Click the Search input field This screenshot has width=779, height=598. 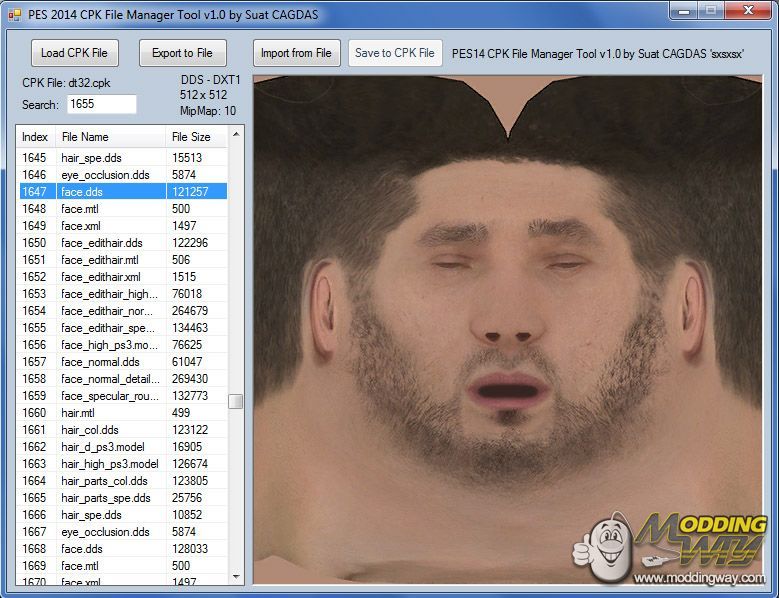coord(101,104)
